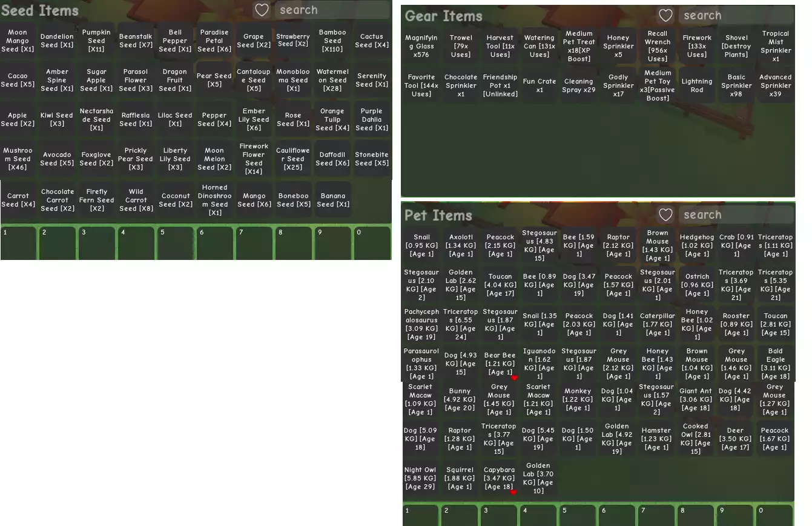Screen dimensions: 812x526
Task: Select the Night Owl 5.85 KG pet
Action: click(x=421, y=478)
